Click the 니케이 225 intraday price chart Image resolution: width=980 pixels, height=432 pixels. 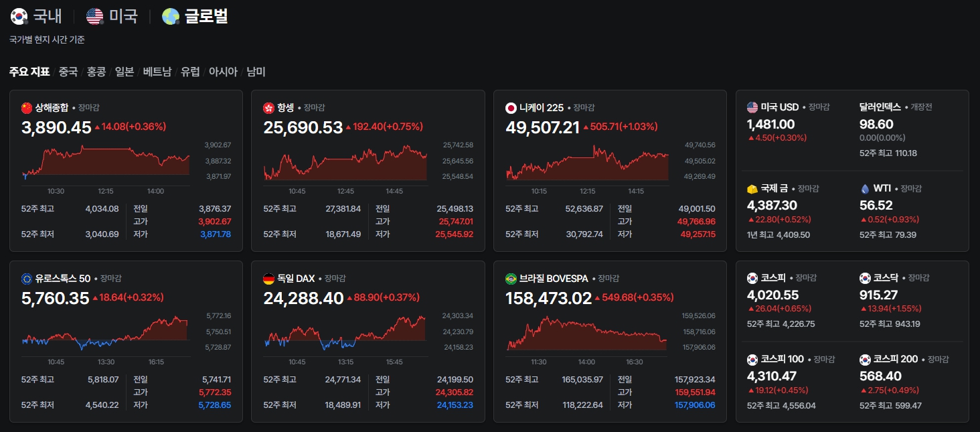coord(587,161)
